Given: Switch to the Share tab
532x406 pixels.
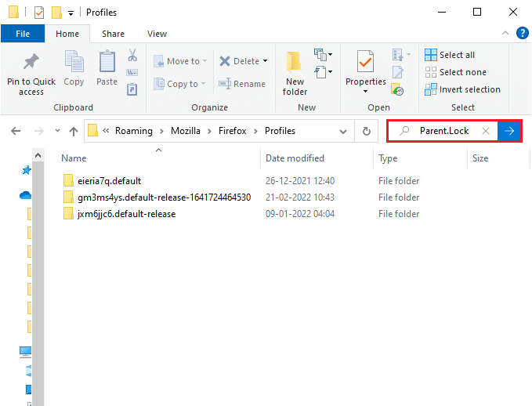Looking at the screenshot, I should (x=113, y=34).
